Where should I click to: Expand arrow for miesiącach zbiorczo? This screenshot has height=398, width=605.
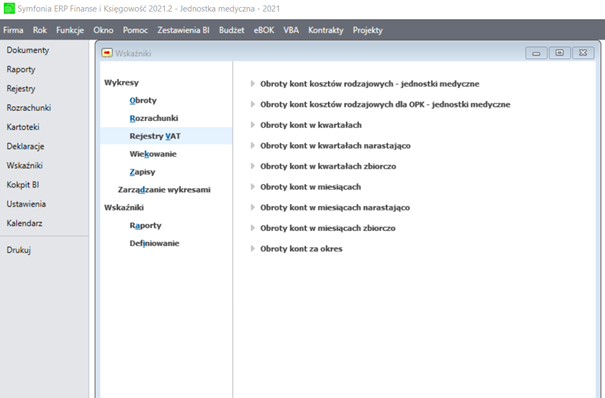click(253, 228)
